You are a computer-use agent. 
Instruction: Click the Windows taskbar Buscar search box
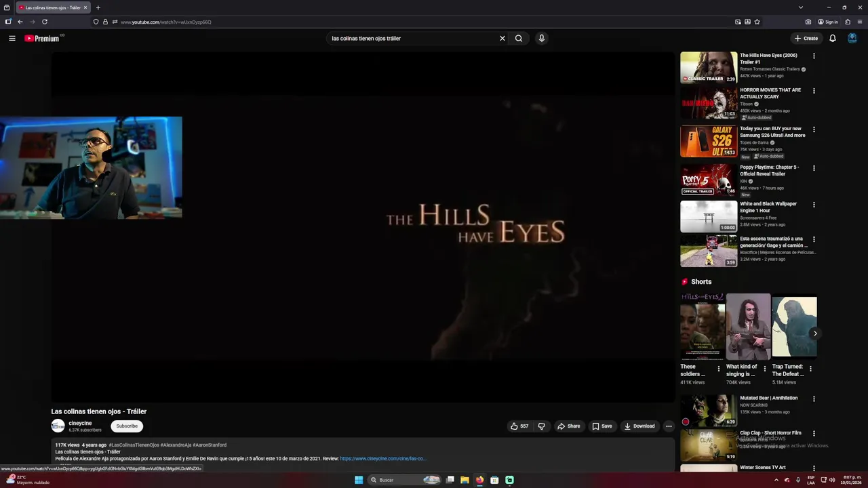[x=405, y=480]
